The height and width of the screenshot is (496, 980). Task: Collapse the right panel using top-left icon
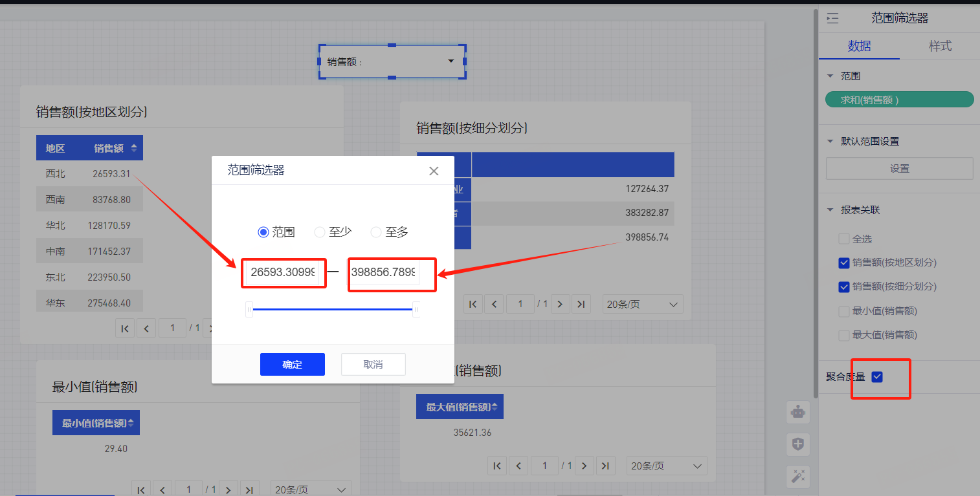832,18
